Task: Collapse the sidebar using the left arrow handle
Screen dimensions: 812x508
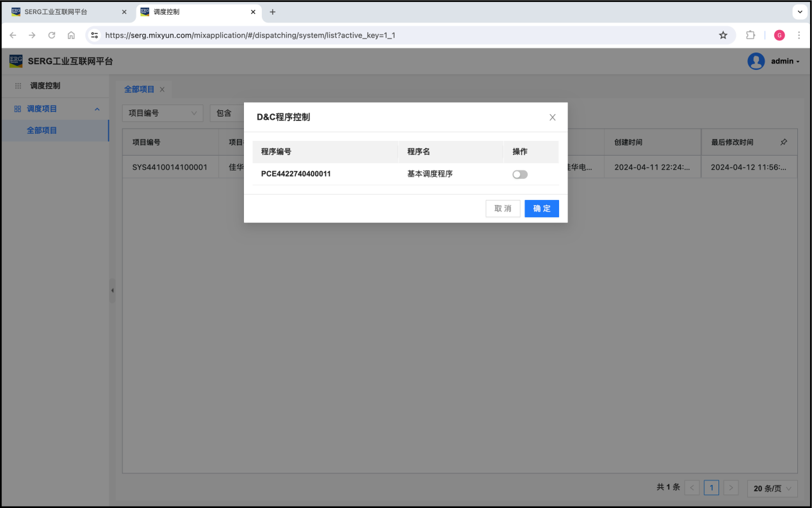Action: 112,290
